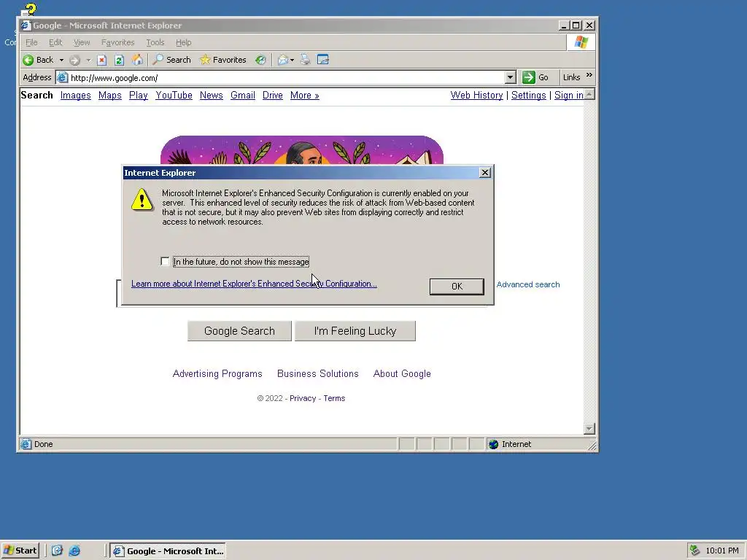Image resolution: width=747 pixels, height=560 pixels.
Task: Open Learn more about Enhanced Security link
Action: [254, 284]
